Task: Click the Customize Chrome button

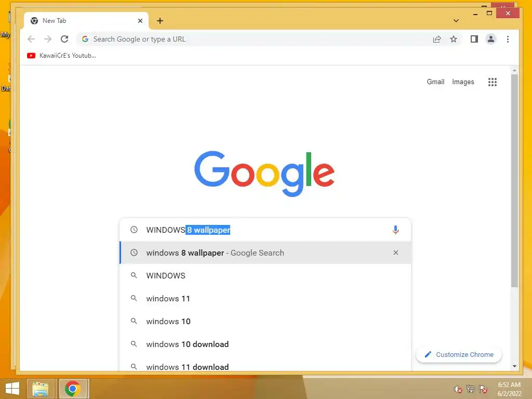Action: 459,354
